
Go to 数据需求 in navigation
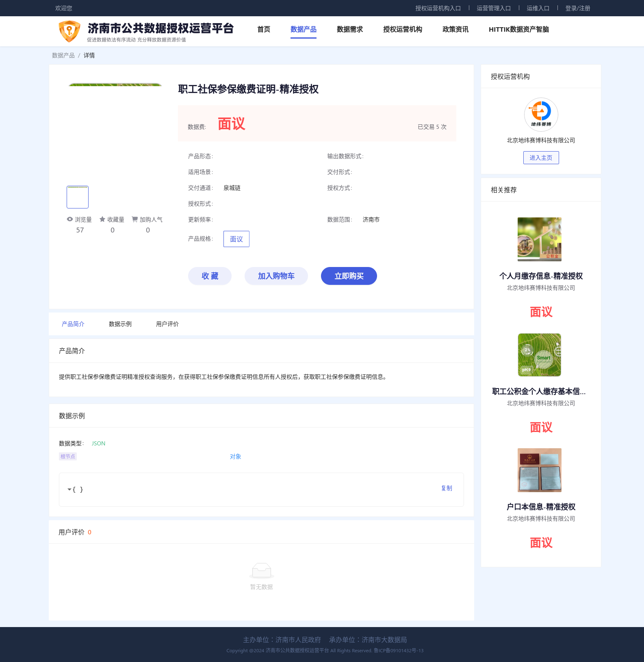pyautogui.click(x=350, y=29)
